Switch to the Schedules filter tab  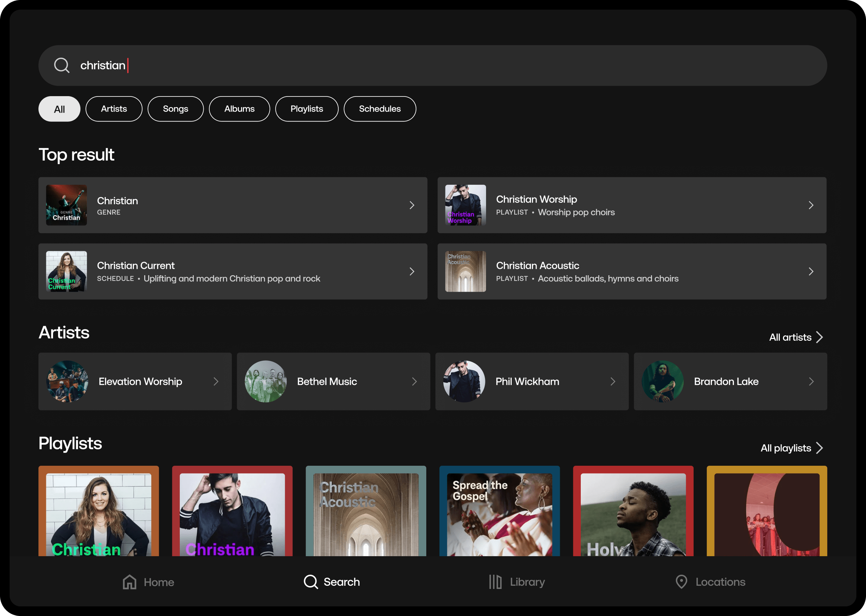tap(380, 109)
